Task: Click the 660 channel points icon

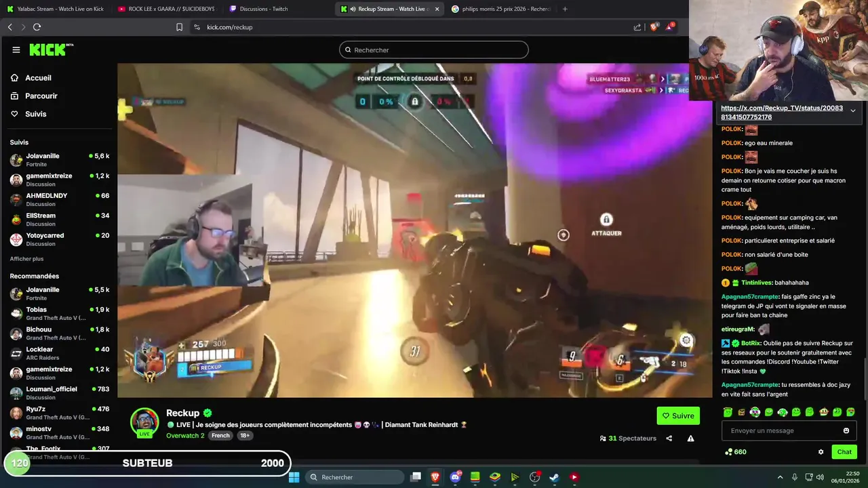Action: 728,452
